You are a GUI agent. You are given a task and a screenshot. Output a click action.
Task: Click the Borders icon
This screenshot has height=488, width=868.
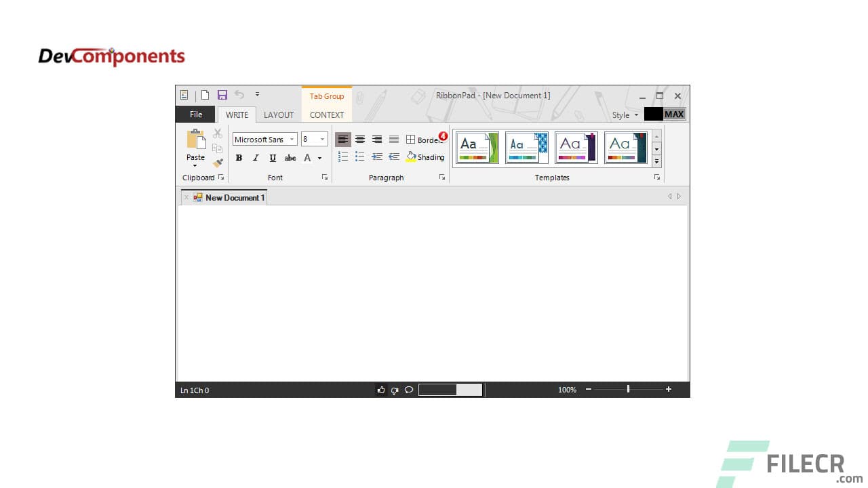[x=411, y=140]
